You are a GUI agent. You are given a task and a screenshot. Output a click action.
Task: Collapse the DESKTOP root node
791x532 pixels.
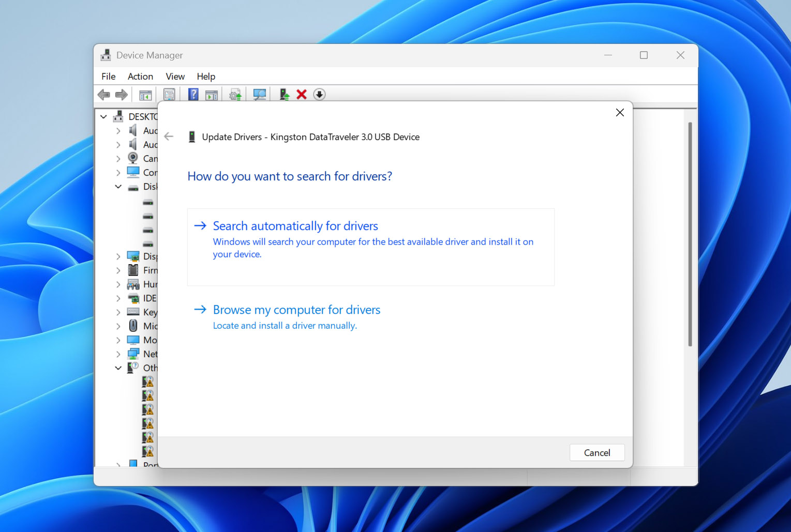click(x=103, y=117)
